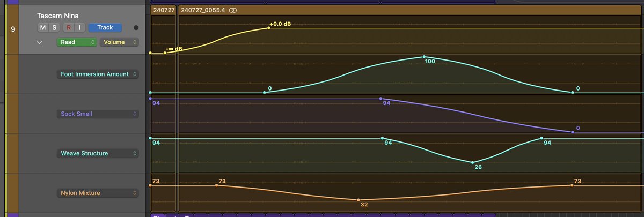Toggle input monitoring I button
The image size is (644, 217).
[x=79, y=27]
